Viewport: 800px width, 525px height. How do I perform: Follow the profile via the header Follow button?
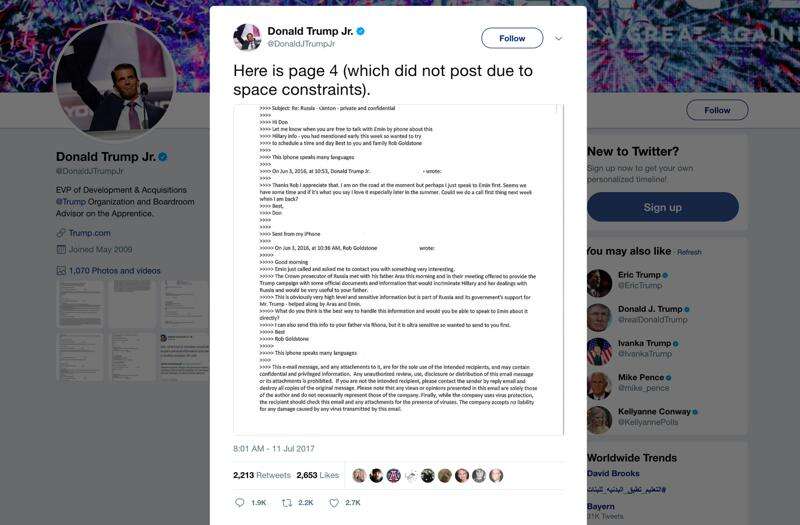(x=717, y=110)
